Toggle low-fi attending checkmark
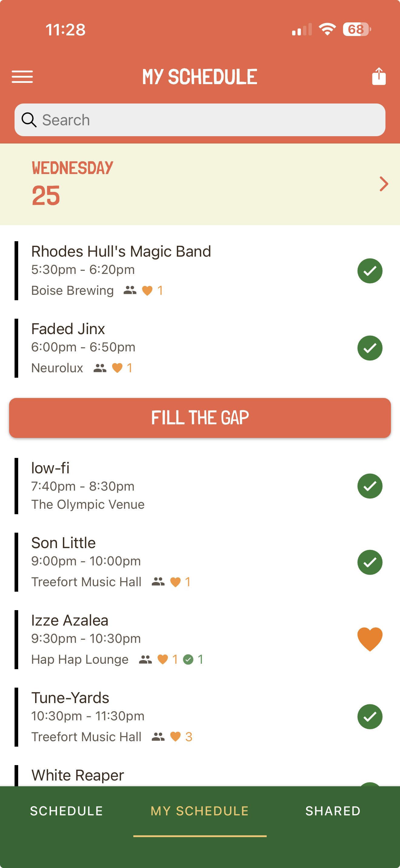The width and height of the screenshot is (400, 868). point(370,486)
